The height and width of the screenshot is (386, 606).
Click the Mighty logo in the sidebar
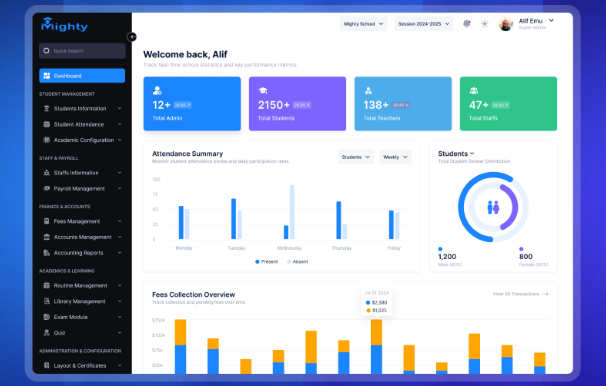pos(64,25)
